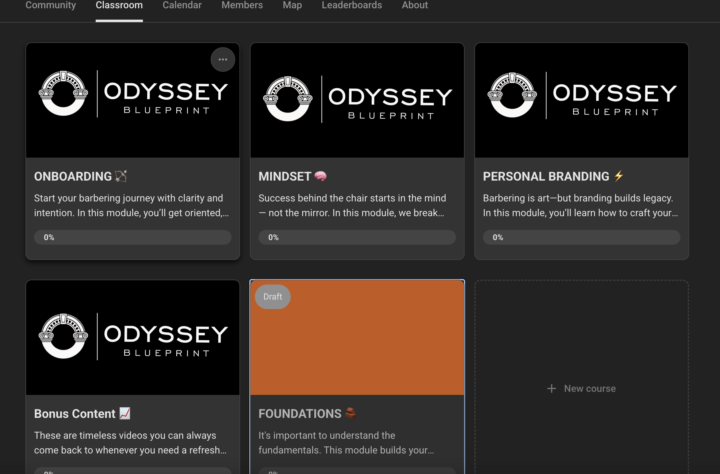Screen dimensions: 720x474
Task: Click the chart emoji next to Bonus Content
Action: tap(125, 413)
